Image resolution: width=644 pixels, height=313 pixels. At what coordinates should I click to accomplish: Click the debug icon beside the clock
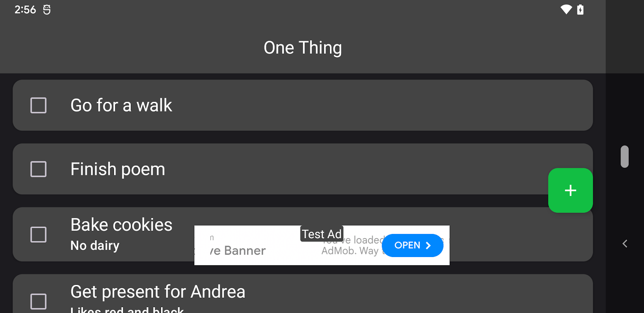pos(47,9)
